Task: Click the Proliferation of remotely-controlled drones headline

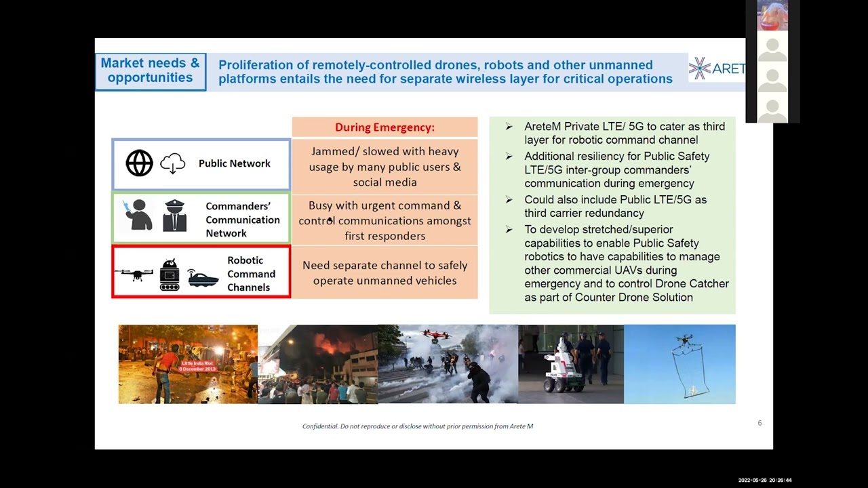Action: pyautogui.click(x=446, y=72)
